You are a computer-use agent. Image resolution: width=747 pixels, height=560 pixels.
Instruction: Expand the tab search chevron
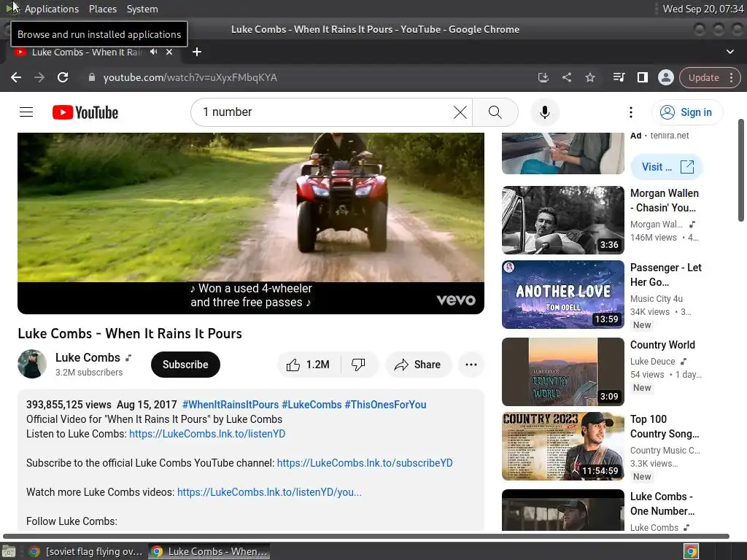click(x=729, y=52)
